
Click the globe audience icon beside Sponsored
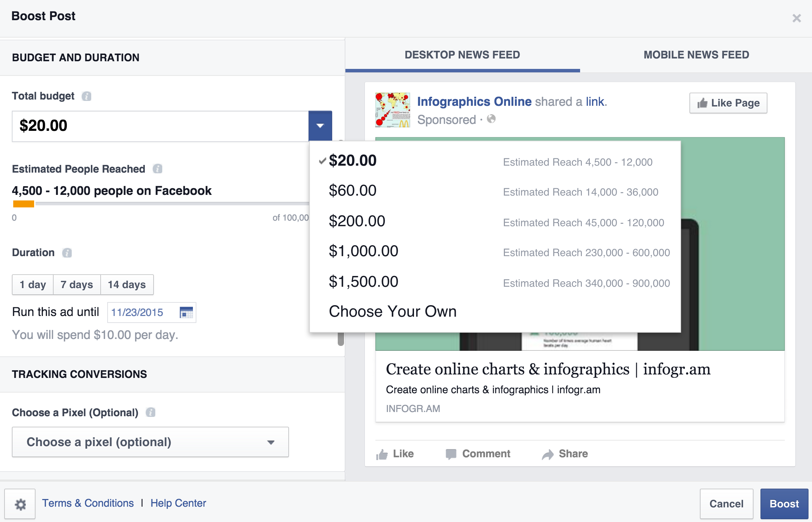coord(491,119)
